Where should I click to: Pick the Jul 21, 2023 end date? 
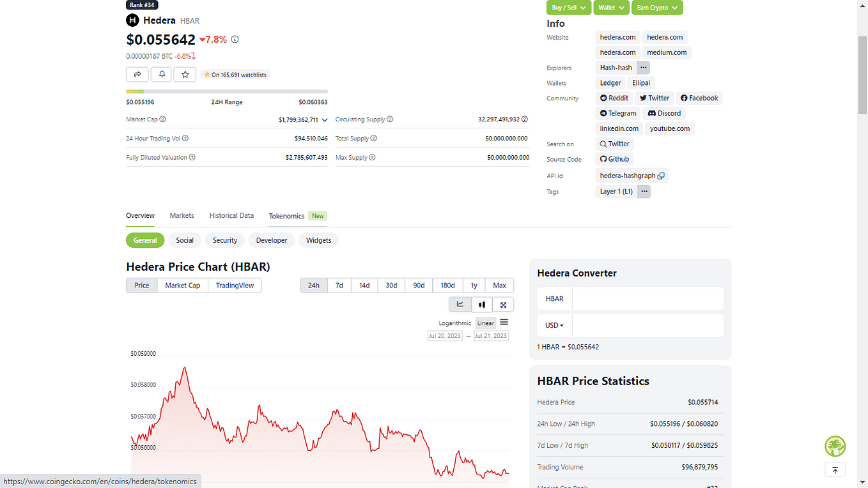[491, 335]
